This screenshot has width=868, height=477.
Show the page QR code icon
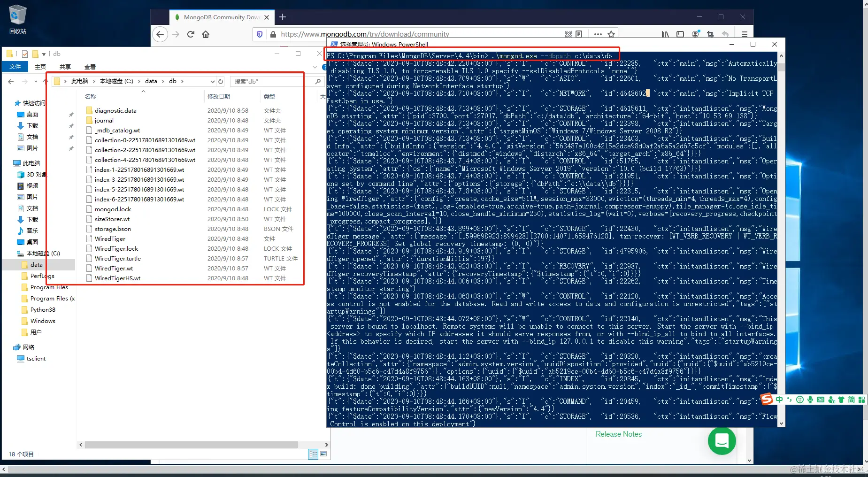pos(568,34)
